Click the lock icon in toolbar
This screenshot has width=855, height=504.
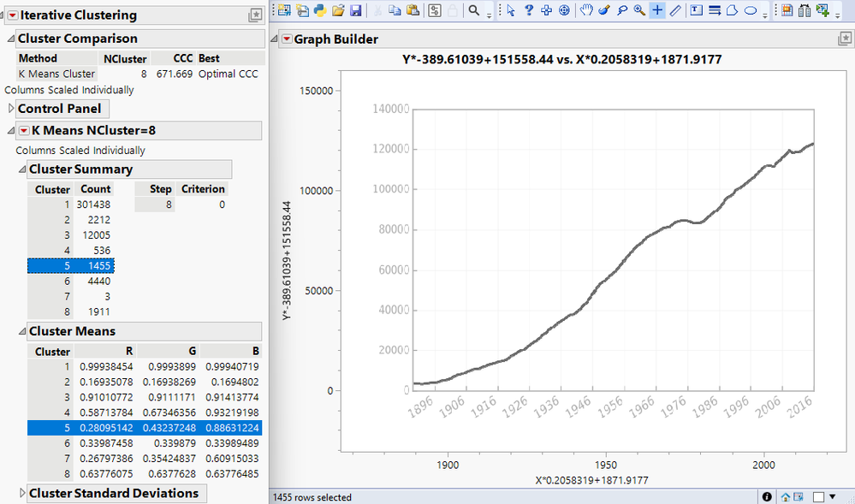click(453, 9)
